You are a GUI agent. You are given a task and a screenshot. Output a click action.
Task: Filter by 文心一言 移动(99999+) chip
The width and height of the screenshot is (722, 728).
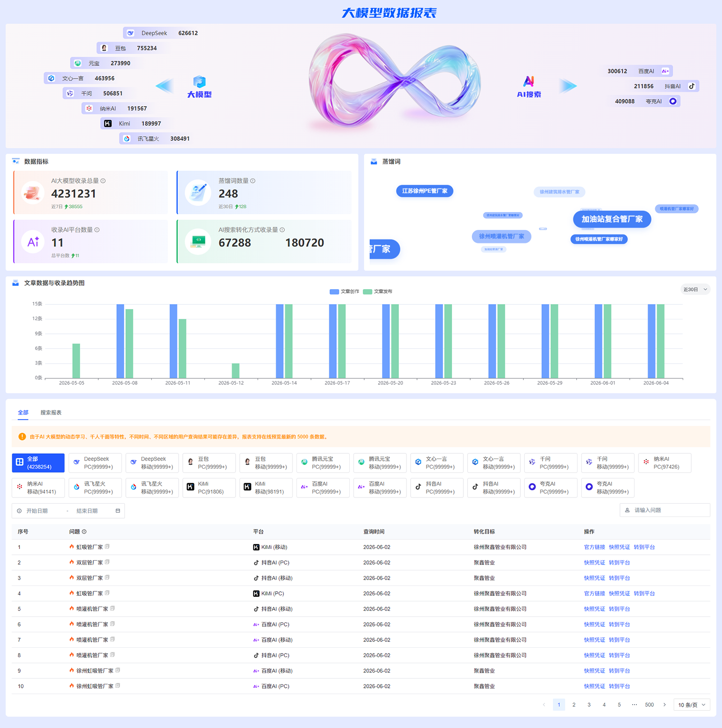[x=494, y=463]
